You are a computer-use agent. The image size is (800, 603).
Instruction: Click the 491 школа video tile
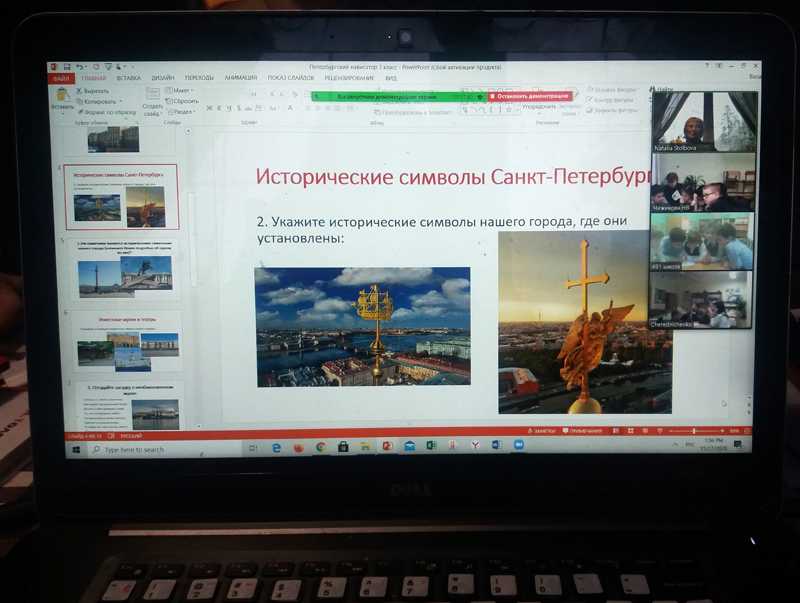pos(702,241)
